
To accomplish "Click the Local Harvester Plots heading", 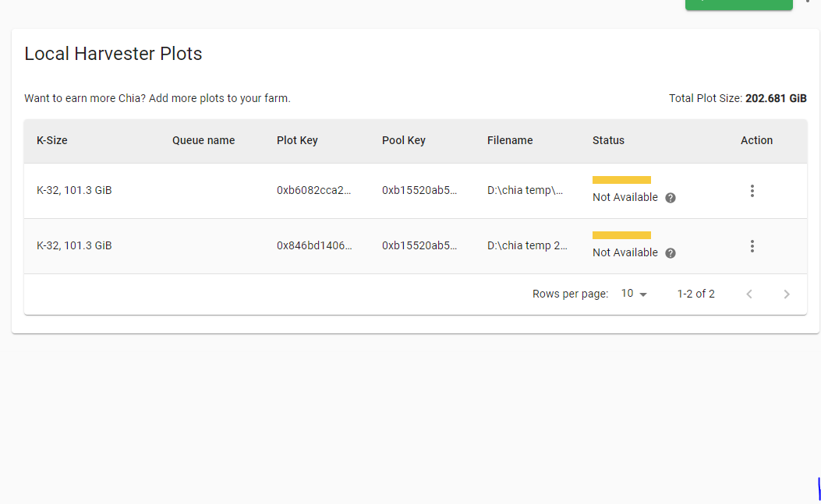I will (x=113, y=54).
